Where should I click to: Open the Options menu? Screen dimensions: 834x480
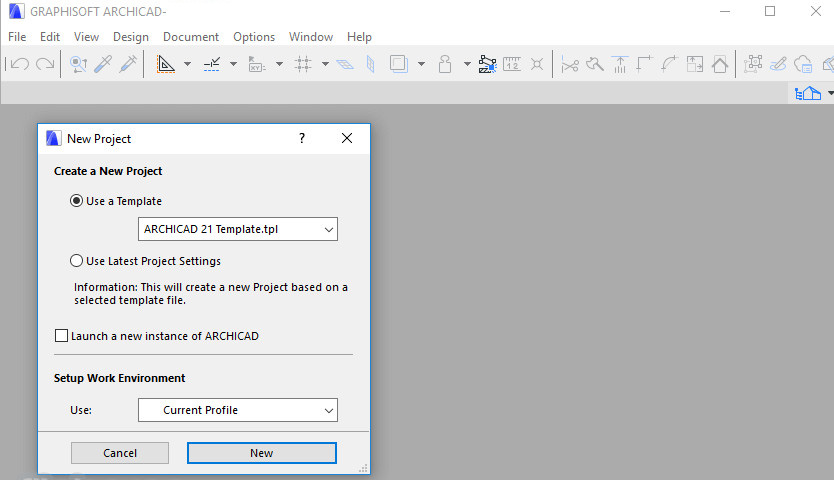click(254, 37)
